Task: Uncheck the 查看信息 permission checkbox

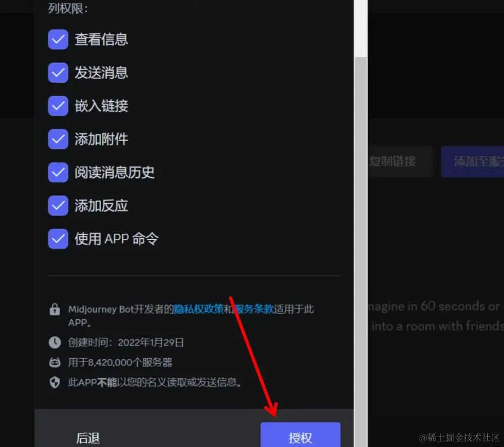Action: [58, 39]
